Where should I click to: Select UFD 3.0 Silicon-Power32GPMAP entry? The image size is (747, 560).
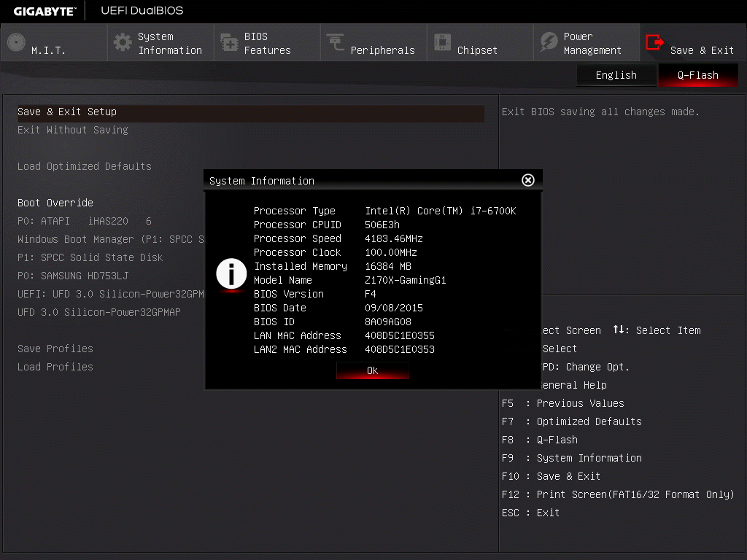pos(99,312)
